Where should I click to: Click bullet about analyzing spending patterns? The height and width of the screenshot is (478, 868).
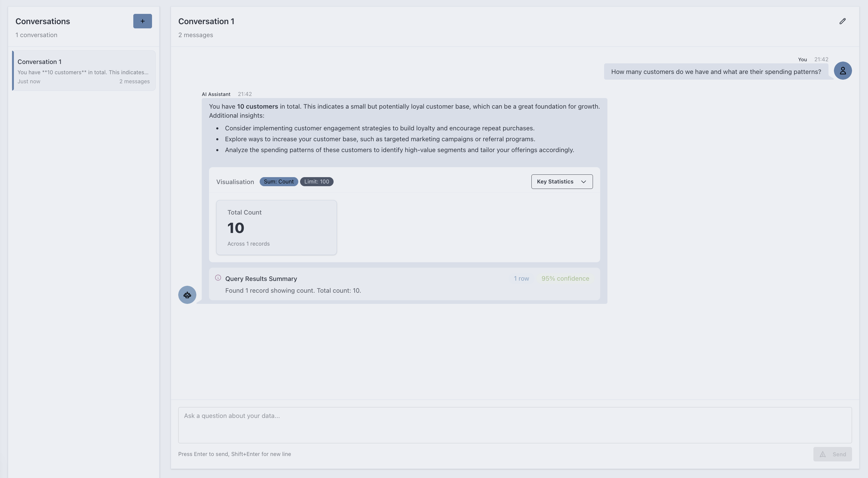coord(399,150)
